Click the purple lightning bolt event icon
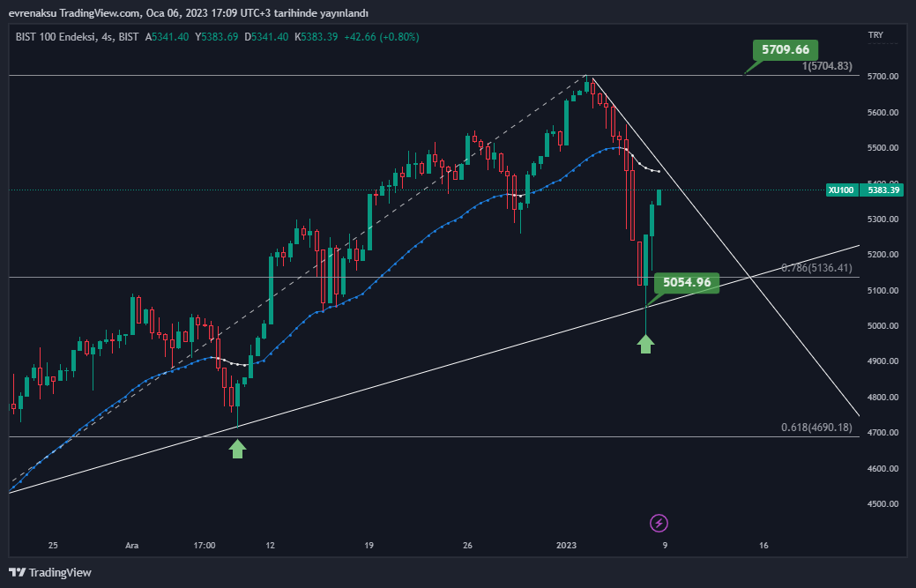Image resolution: width=916 pixels, height=588 pixels. click(659, 523)
